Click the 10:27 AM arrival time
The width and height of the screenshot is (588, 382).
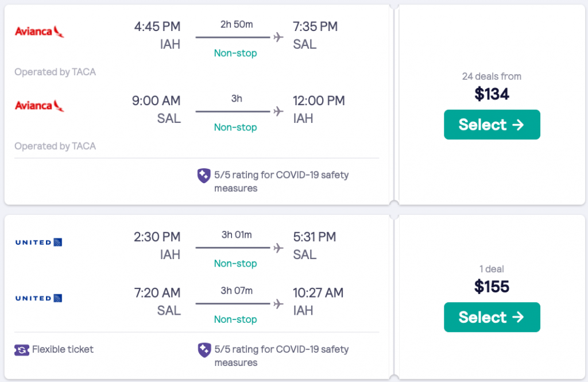point(318,292)
